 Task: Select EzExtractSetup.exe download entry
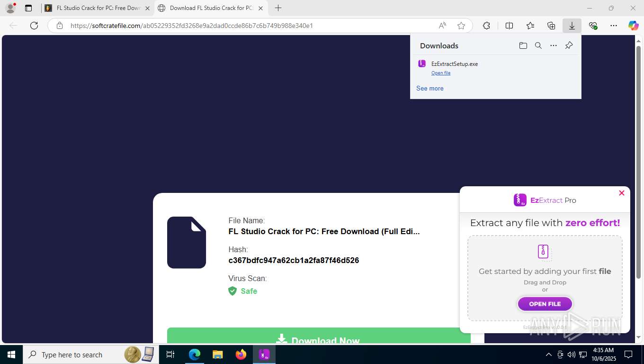(x=496, y=67)
